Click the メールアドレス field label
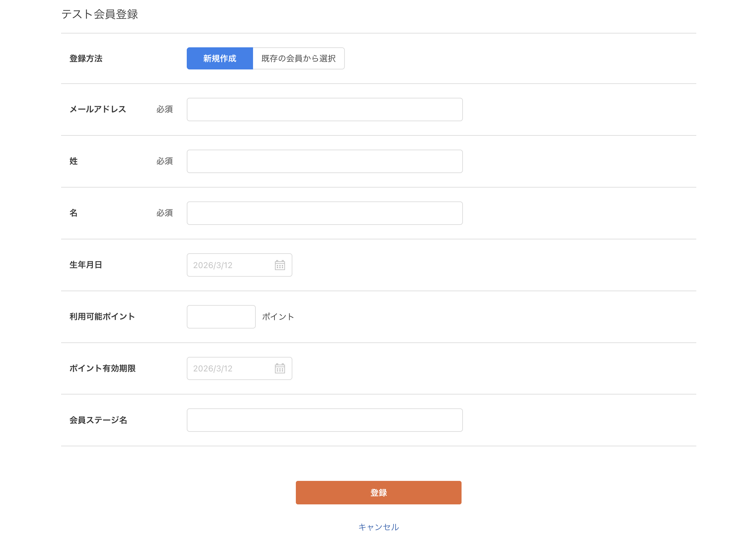The height and width of the screenshot is (541, 756). 98,110
